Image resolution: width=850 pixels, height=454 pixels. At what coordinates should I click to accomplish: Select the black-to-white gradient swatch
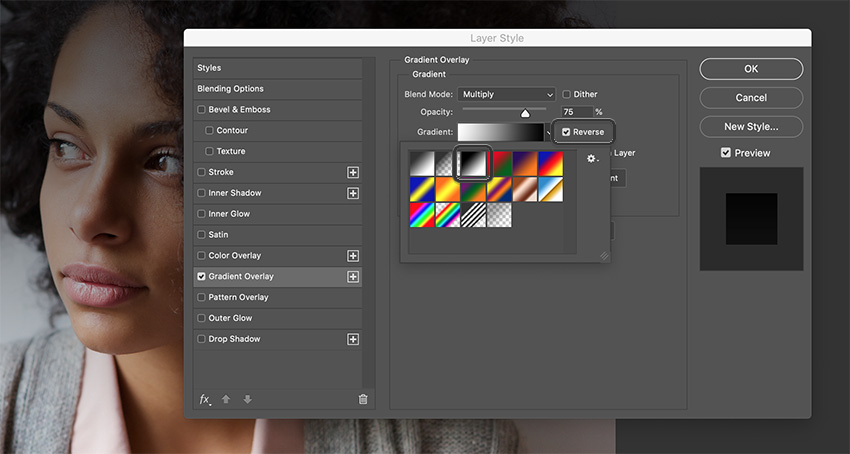pos(473,164)
